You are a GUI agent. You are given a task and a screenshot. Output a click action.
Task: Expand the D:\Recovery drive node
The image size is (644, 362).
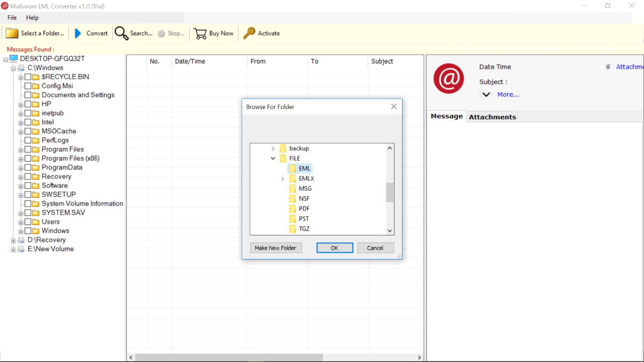pyautogui.click(x=14, y=240)
